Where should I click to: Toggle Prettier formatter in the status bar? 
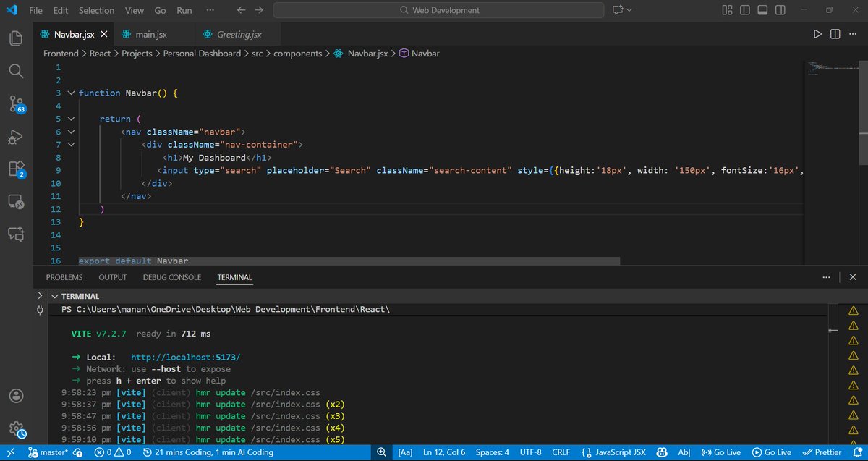(822, 452)
